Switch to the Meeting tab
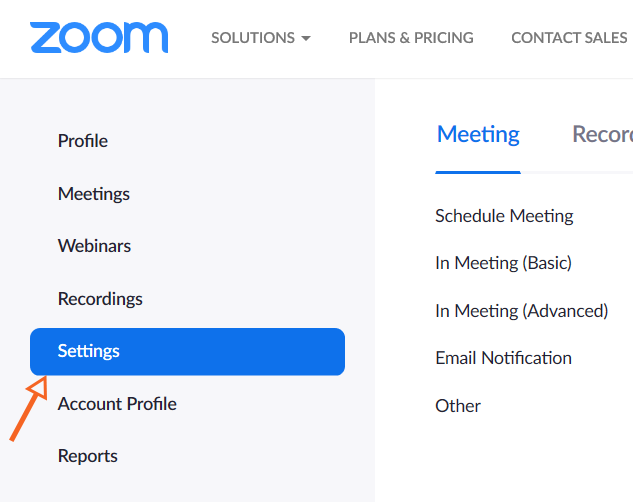Image resolution: width=633 pixels, height=502 pixels. [478, 134]
